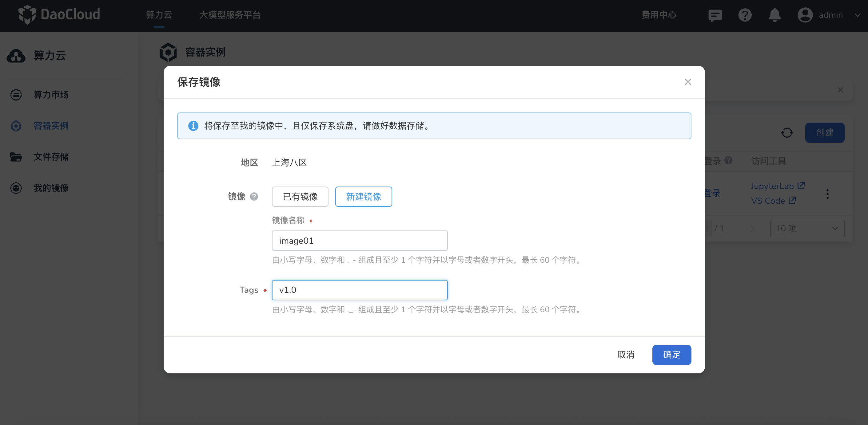
Task: Open 文件存储 from the sidebar
Action: pyautogui.click(x=51, y=157)
